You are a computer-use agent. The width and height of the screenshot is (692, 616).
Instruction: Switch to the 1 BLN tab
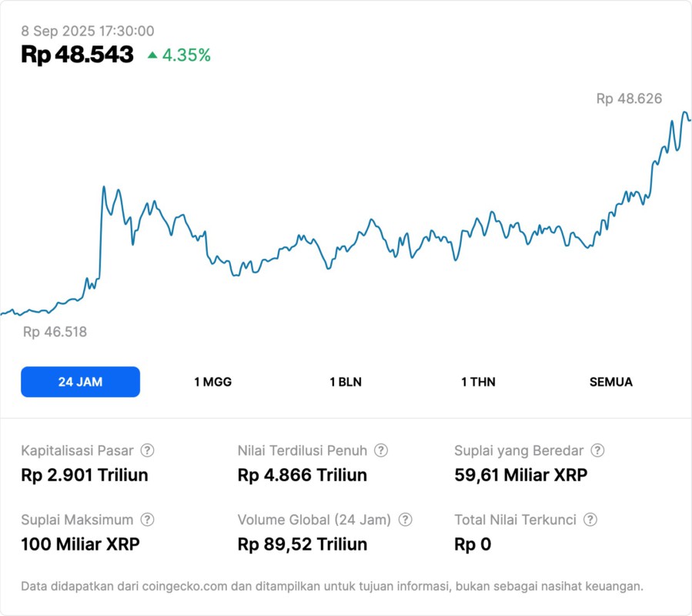pyautogui.click(x=346, y=382)
